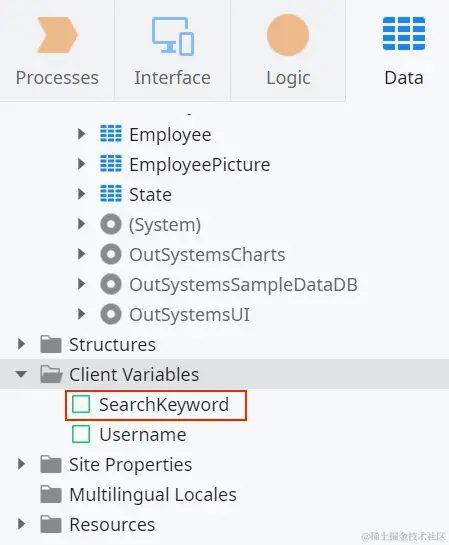Expand the State entity
449x545 pixels.
[x=81, y=194]
